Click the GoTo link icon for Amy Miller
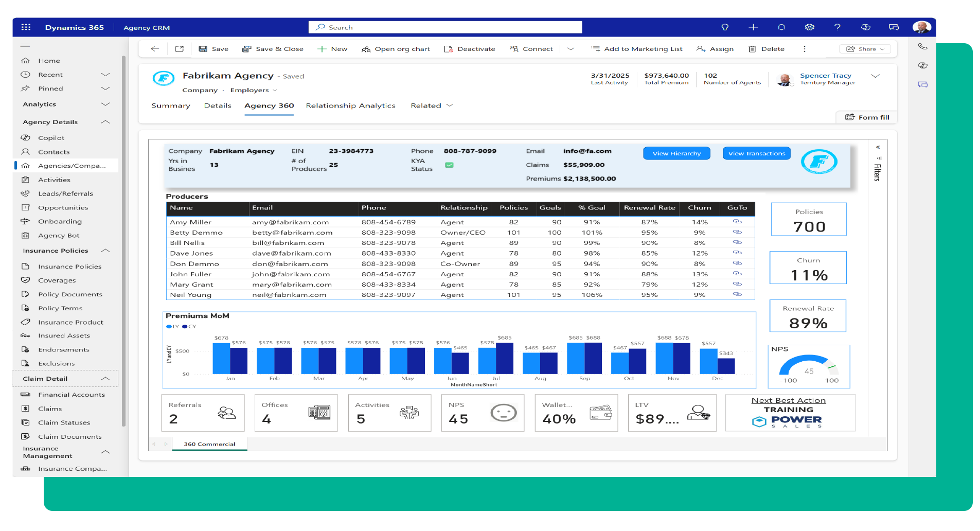The height and width of the screenshot is (531, 980). 737,222
